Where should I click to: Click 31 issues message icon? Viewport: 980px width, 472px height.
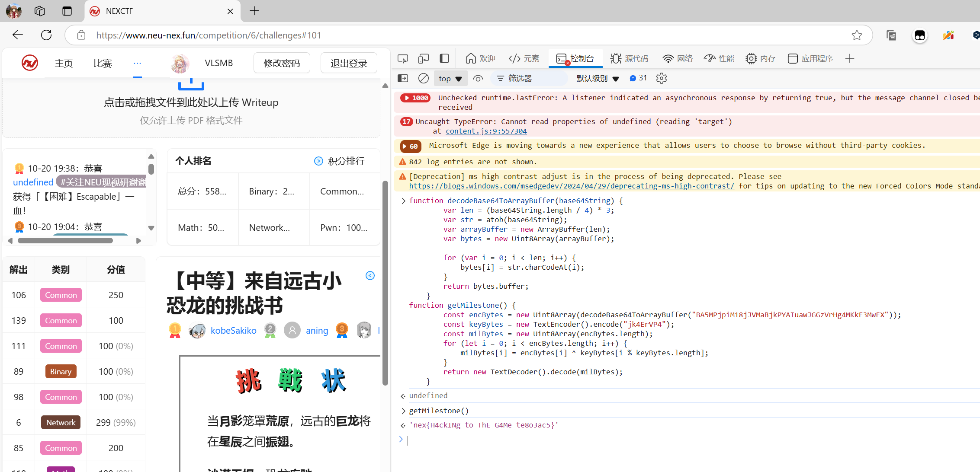(x=638, y=78)
